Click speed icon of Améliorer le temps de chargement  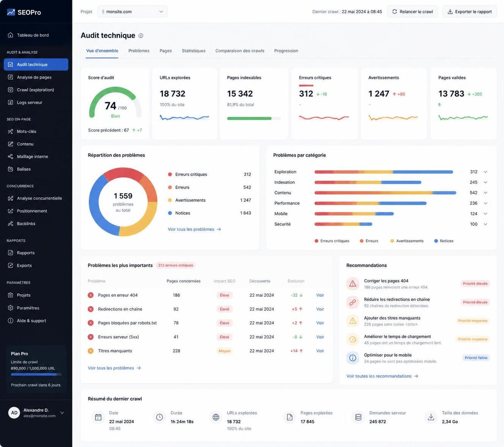click(x=353, y=339)
